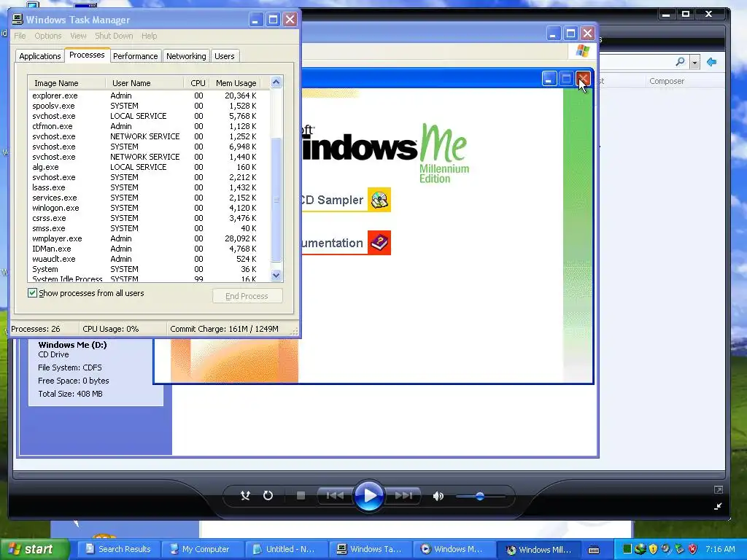Screen dimensions: 747x560
Task: Expand the search options dropdown arrow
Action: coord(694,63)
